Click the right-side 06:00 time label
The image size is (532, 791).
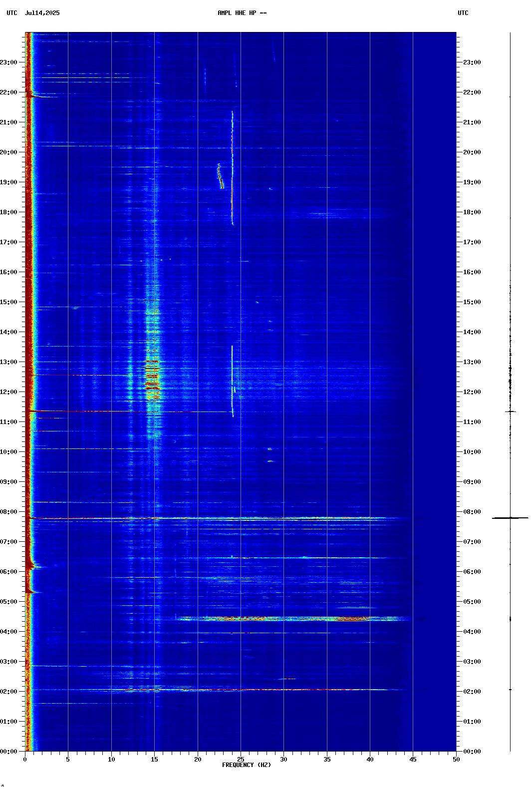click(472, 572)
